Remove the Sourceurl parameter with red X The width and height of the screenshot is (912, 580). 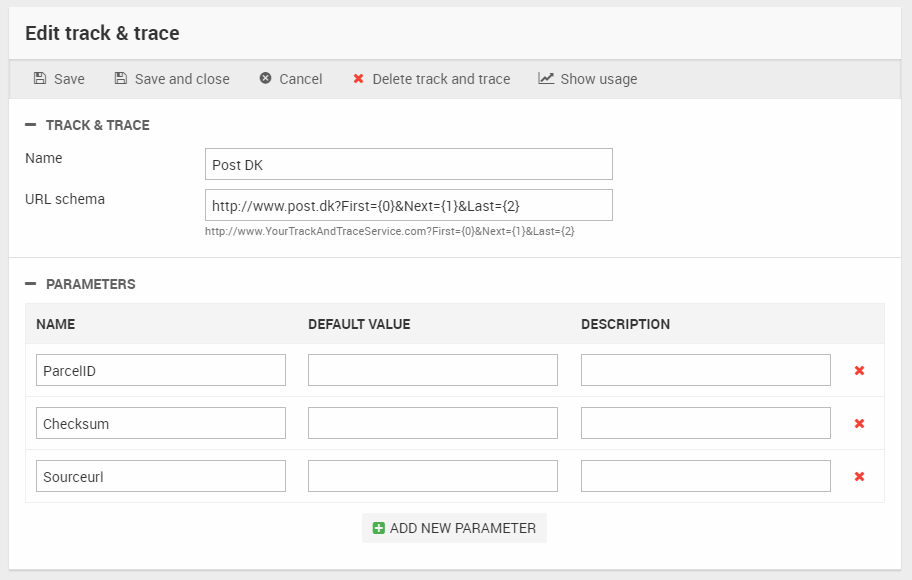[859, 477]
